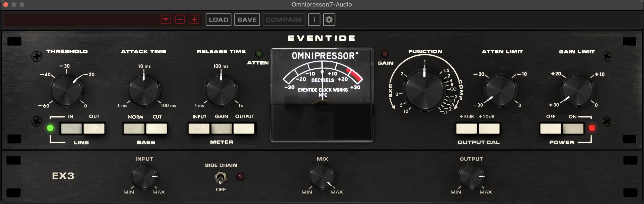Toggle +20 dB Output Cal switch
Viewport: 644px width, 204px height.
[x=489, y=129]
